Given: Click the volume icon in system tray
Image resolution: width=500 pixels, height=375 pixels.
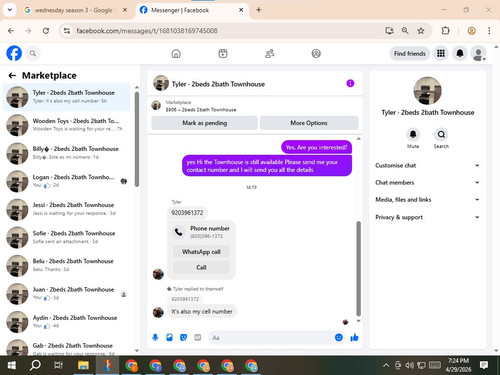Looking at the screenshot, I should point(409,365).
